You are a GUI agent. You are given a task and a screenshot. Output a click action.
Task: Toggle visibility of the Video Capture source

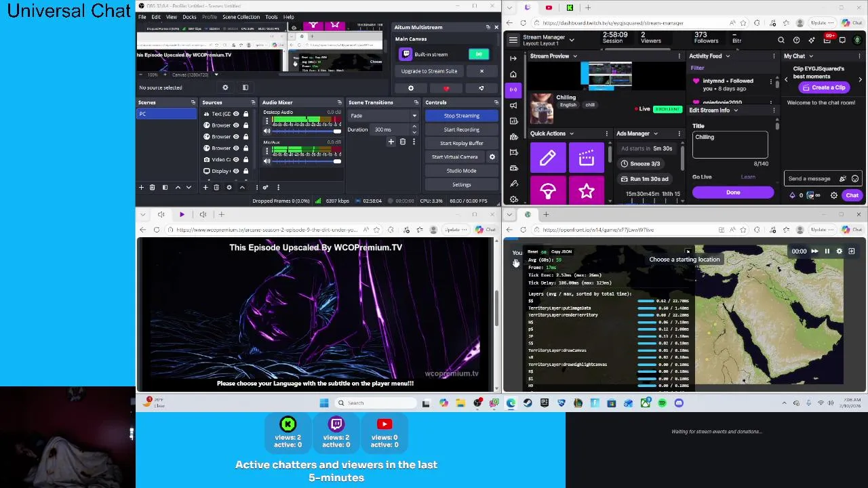click(236, 159)
